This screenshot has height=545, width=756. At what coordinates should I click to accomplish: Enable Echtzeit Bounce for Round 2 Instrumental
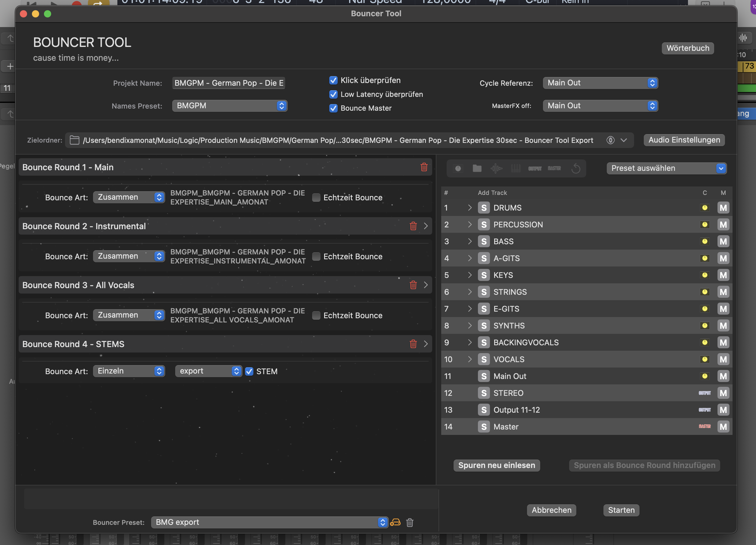coord(316,257)
